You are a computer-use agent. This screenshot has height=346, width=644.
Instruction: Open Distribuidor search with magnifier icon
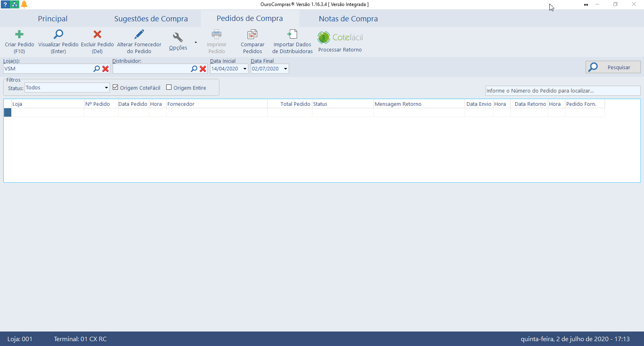[x=194, y=69]
